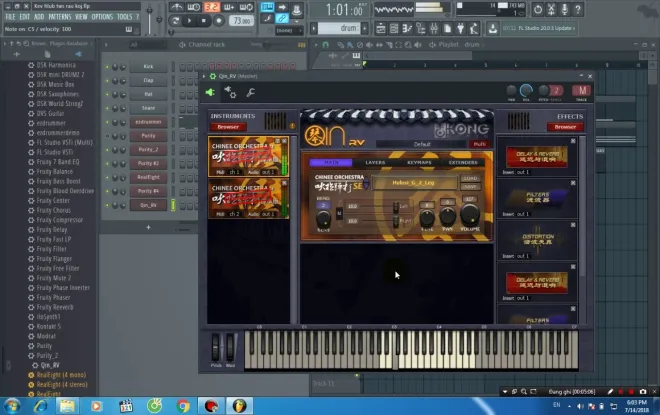Click the help question mark icon
660x415 pixels.
coord(578,9)
